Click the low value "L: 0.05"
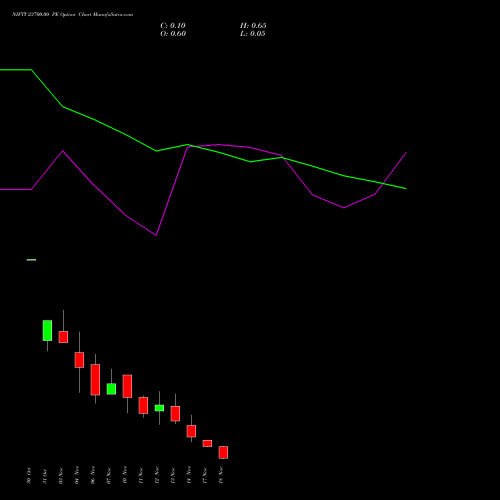The width and height of the screenshot is (500, 500). pyautogui.click(x=253, y=34)
